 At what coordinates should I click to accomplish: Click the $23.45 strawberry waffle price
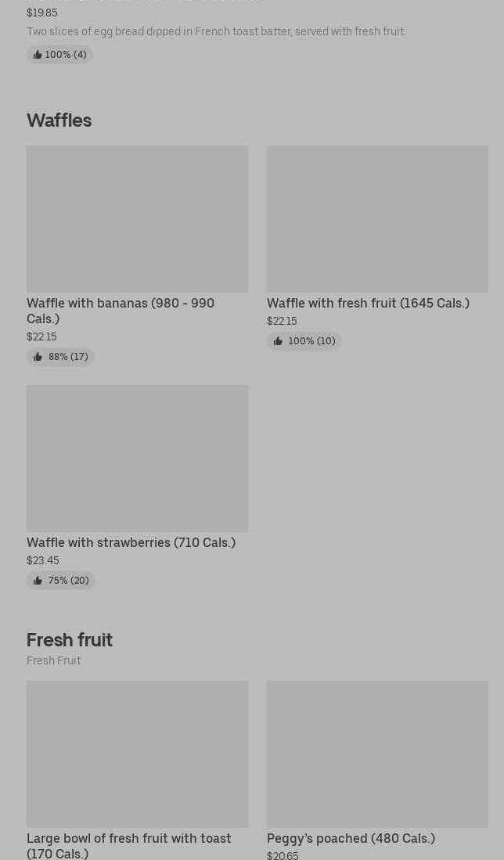(42, 560)
